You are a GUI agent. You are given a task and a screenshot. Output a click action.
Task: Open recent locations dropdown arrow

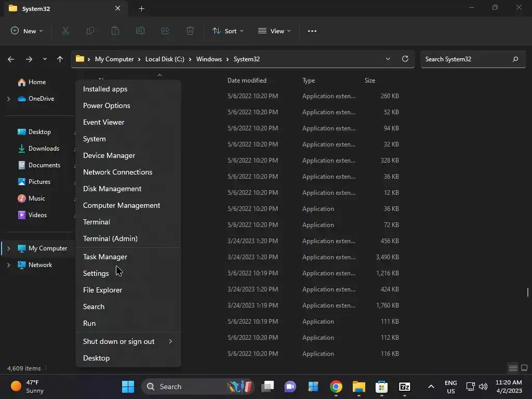45,59
